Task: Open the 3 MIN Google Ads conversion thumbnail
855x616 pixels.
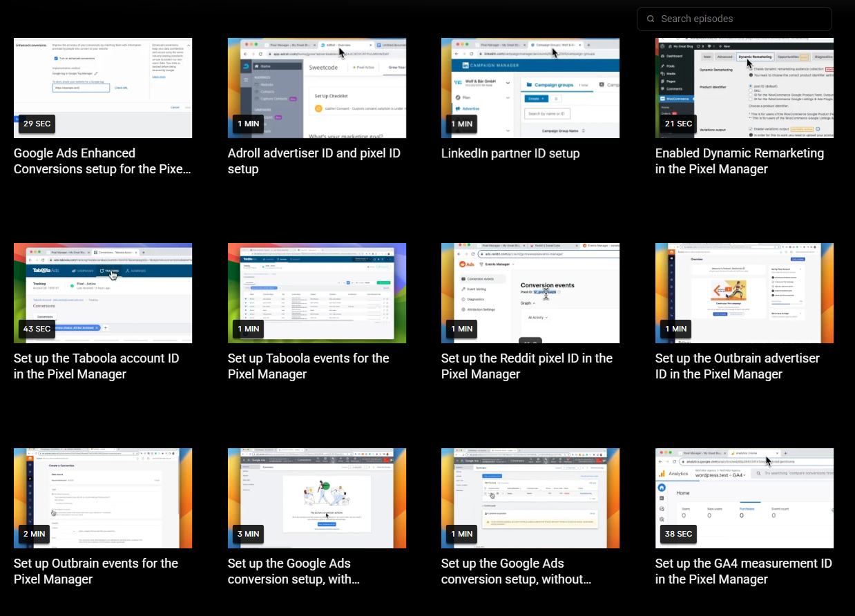Action: pyautogui.click(x=317, y=498)
